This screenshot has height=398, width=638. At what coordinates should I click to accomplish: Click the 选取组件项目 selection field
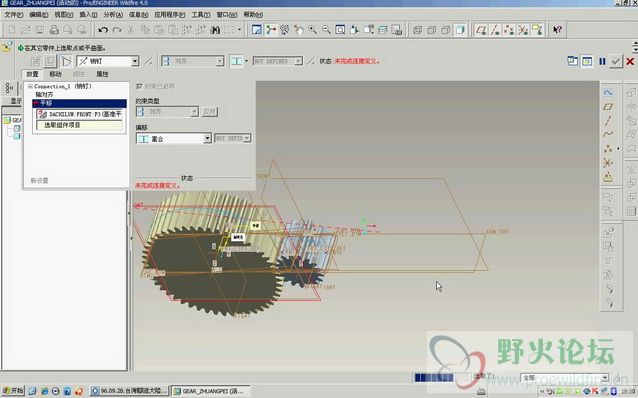click(x=79, y=125)
